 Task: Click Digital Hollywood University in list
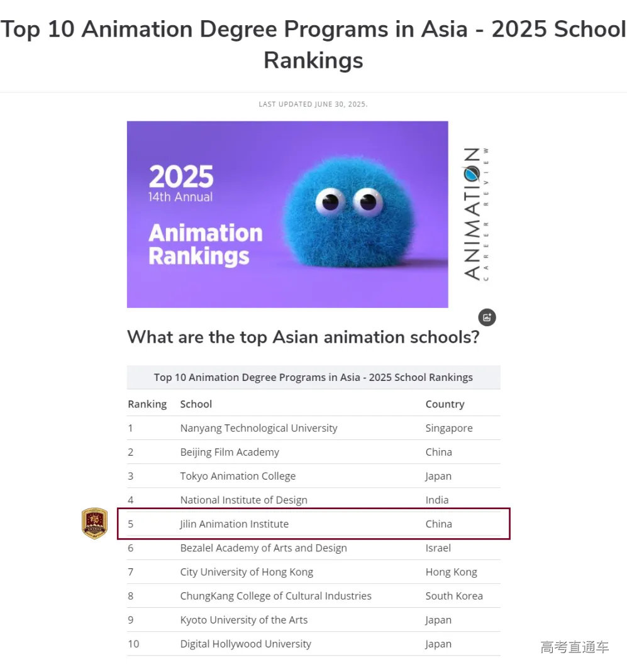[x=245, y=644]
